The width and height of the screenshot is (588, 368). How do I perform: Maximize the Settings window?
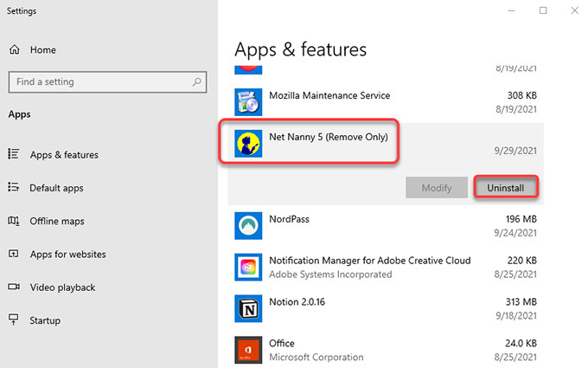click(x=543, y=10)
